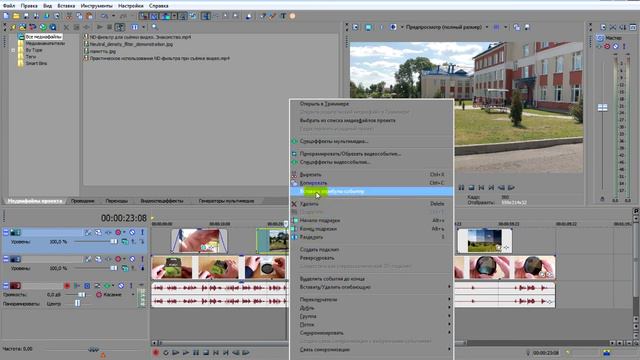Screen dimensions: 640x360
Task: Open the Tools menu
Action: 97,6
